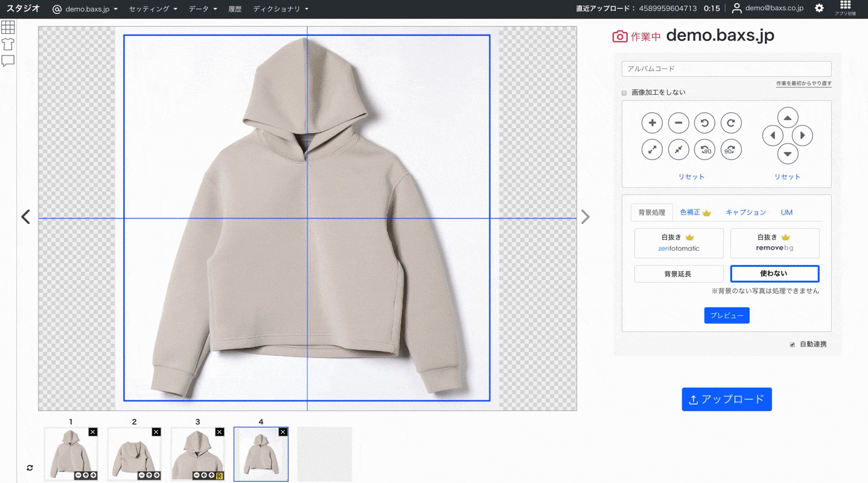868x483 pixels.
Task: Click the blue アップロード button
Action: 727,399
